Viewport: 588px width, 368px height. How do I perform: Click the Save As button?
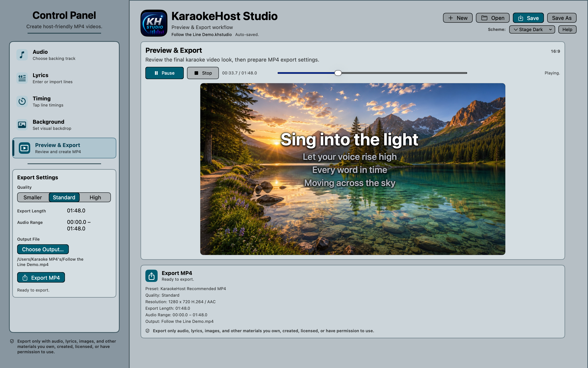pyautogui.click(x=561, y=18)
